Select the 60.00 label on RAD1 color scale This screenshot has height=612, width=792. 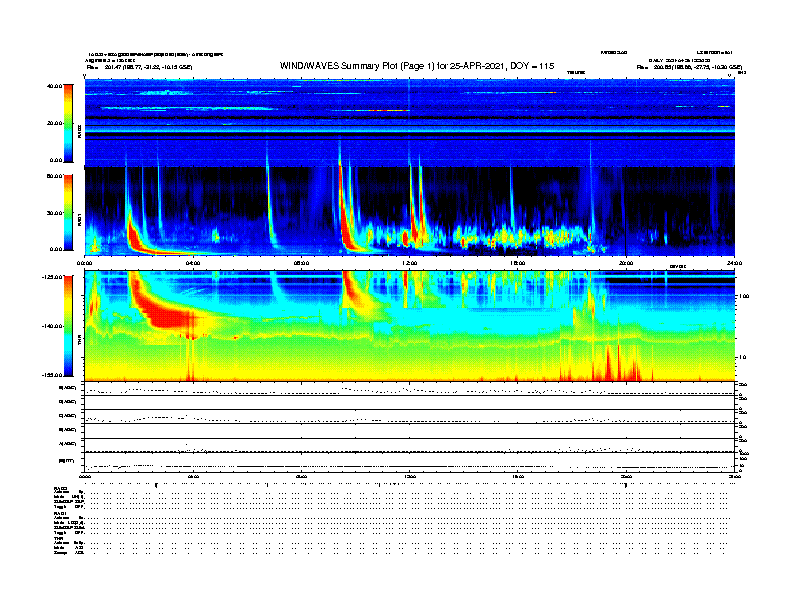click(x=54, y=176)
